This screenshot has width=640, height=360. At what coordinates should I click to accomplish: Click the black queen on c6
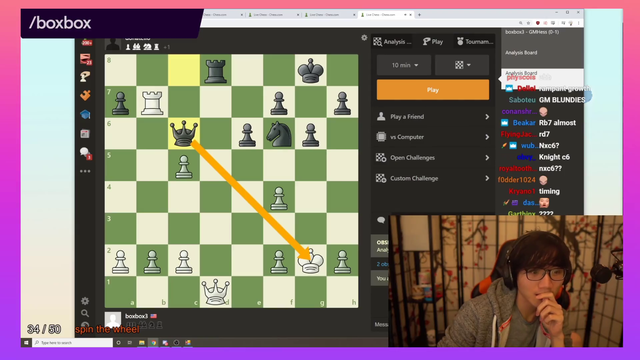183,133
